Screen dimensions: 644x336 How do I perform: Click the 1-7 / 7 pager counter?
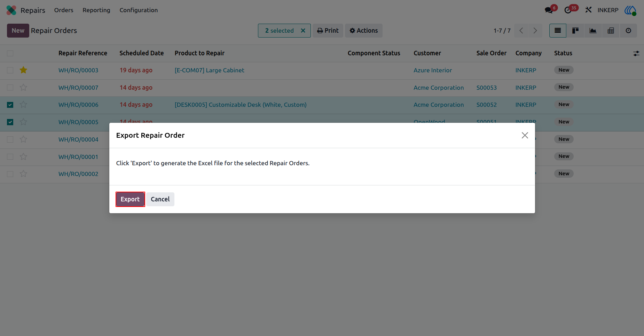coord(502,31)
